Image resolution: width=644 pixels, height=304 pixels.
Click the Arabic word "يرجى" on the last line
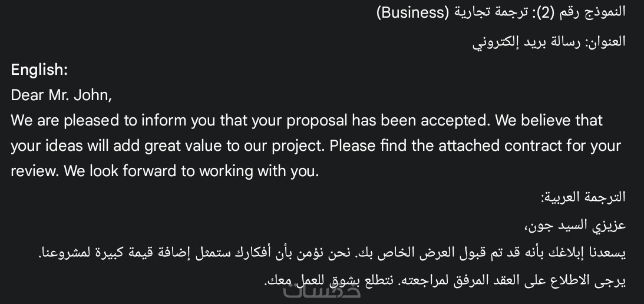(612, 280)
